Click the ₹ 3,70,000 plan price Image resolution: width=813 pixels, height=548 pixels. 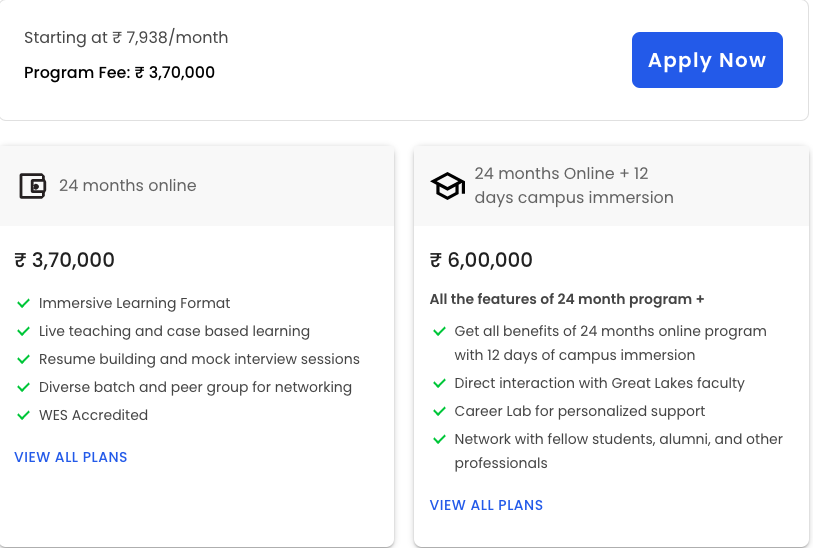pyautogui.click(x=65, y=260)
